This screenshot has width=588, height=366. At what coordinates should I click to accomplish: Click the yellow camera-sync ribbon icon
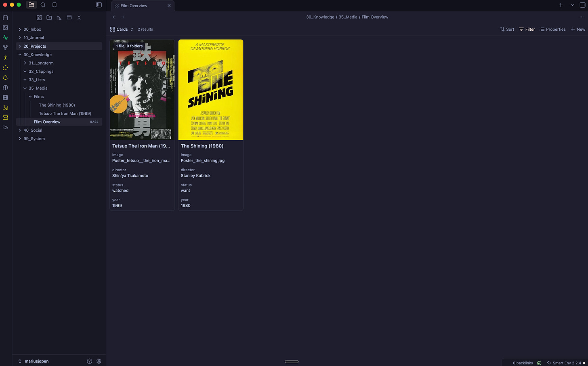(5, 107)
